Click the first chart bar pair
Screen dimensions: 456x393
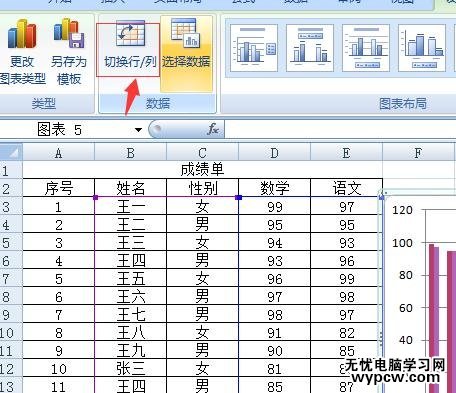(434, 318)
